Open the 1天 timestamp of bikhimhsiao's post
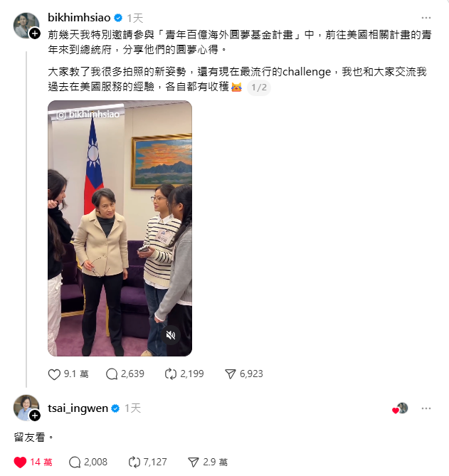449x476 pixels. 134,18
